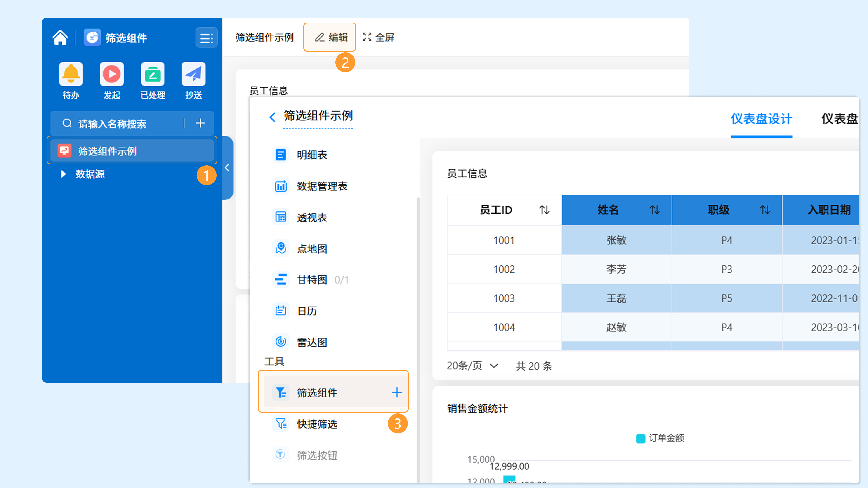868x488 pixels.
Task: Expand the 数据源 tree node
Action: coord(63,174)
